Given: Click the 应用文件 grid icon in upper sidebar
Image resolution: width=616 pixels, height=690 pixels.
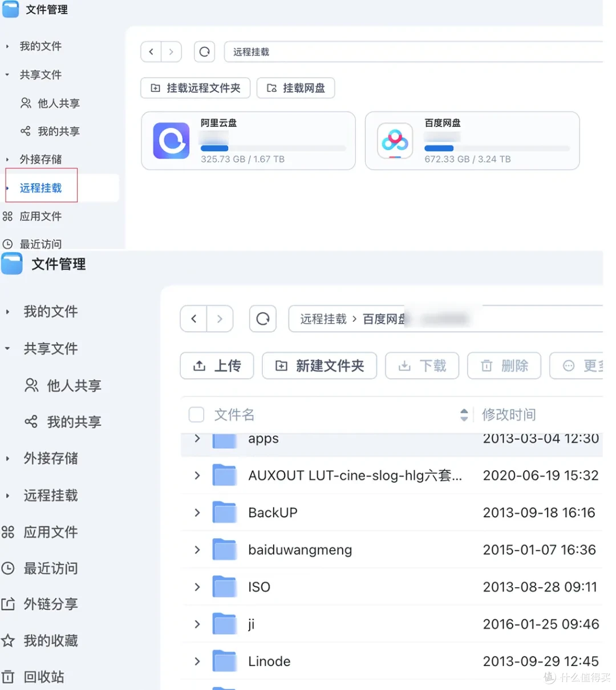Looking at the screenshot, I should pos(7,216).
